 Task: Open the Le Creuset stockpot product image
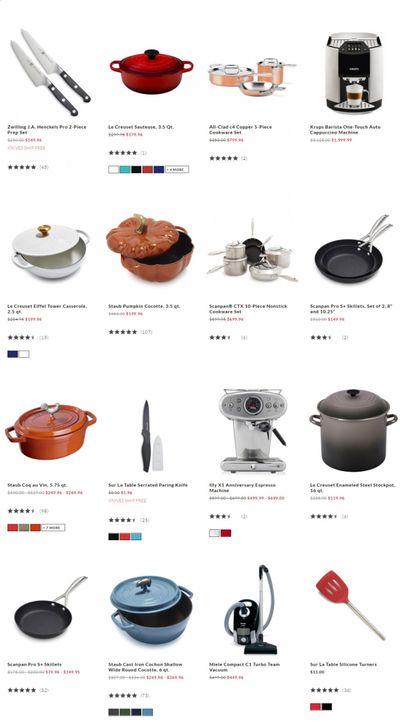pyautogui.click(x=353, y=430)
